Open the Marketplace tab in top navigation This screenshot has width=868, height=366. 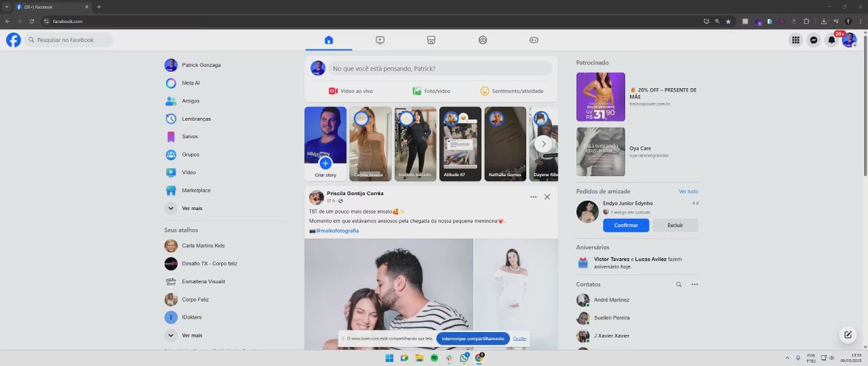coord(431,40)
